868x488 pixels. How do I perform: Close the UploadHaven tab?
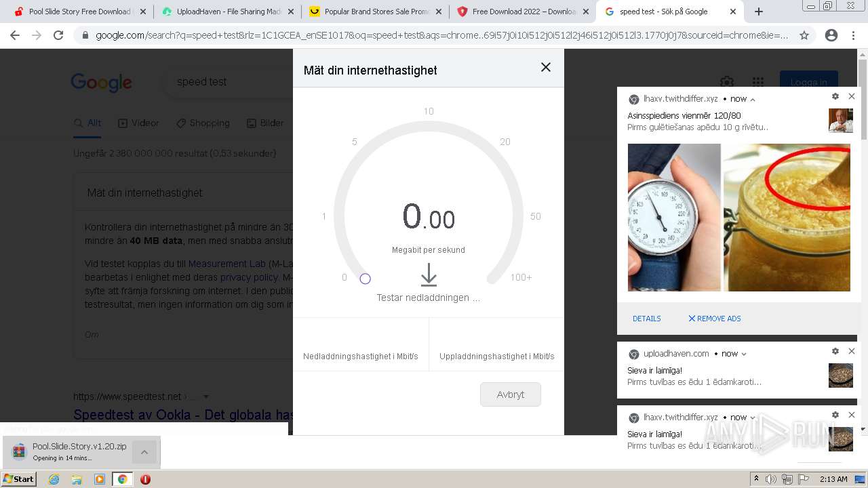point(290,12)
